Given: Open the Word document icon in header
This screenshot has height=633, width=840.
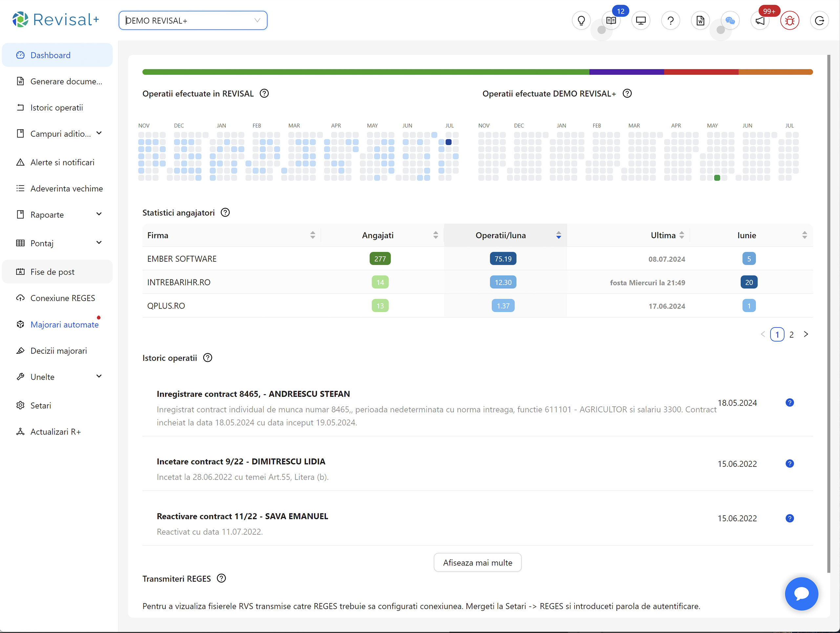Looking at the screenshot, I should click(700, 20).
